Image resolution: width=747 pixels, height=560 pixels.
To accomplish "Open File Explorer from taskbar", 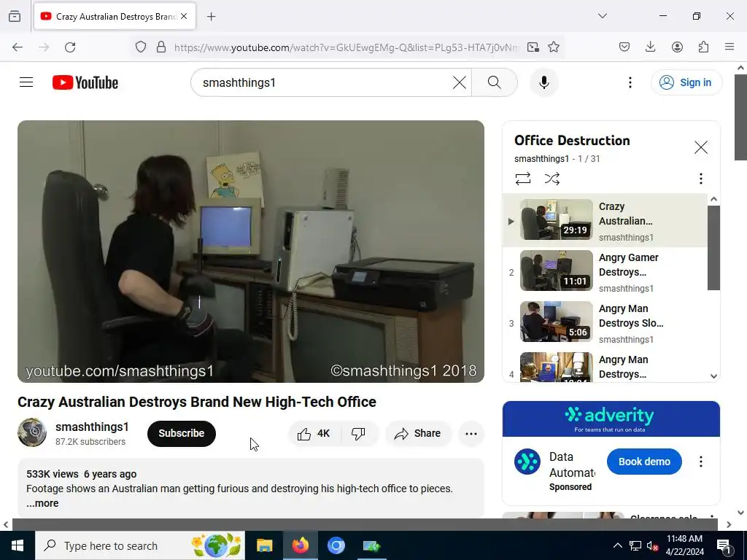I will click(x=264, y=545).
